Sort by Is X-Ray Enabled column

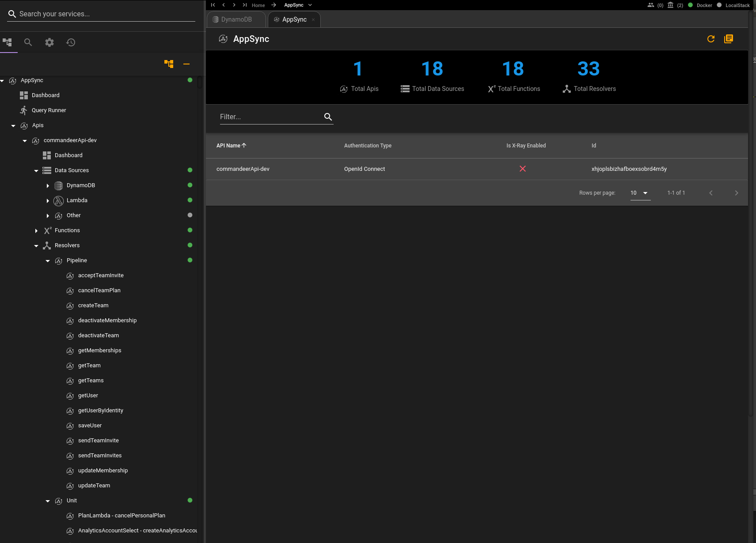point(526,146)
